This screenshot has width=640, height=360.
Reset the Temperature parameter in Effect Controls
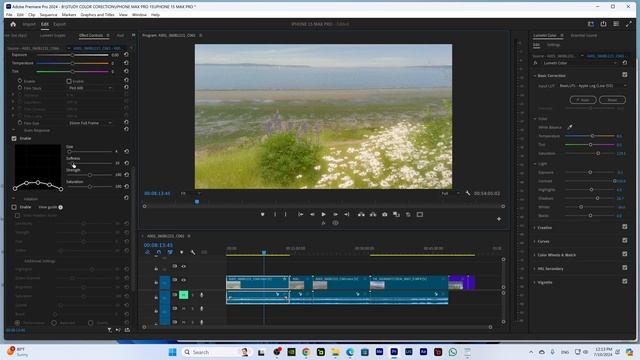point(126,63)
